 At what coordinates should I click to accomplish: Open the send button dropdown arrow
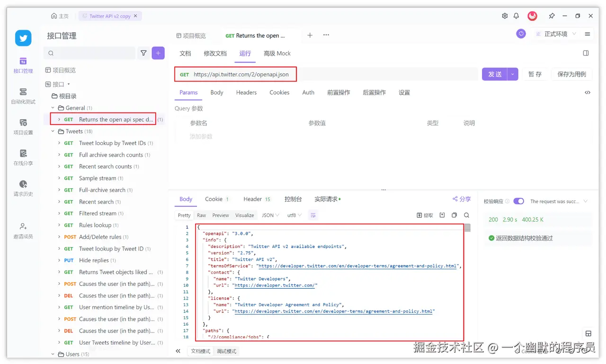click(513, 74)
